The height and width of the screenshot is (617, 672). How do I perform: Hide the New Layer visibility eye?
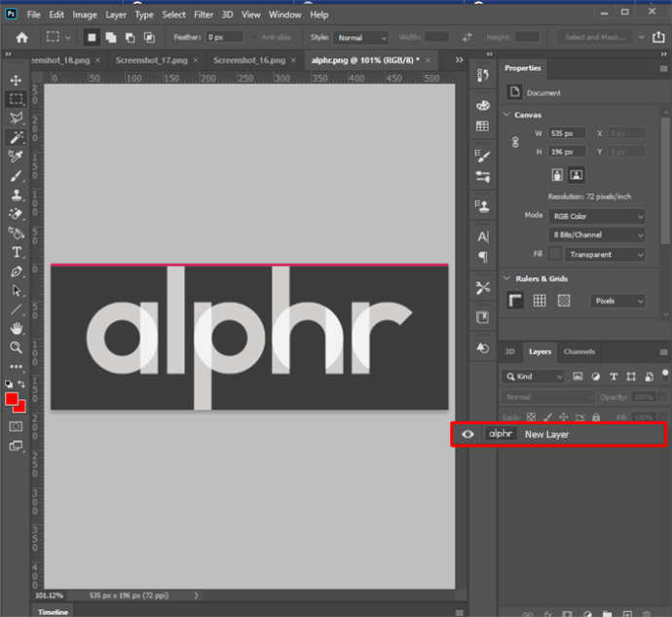click(467, 434)
